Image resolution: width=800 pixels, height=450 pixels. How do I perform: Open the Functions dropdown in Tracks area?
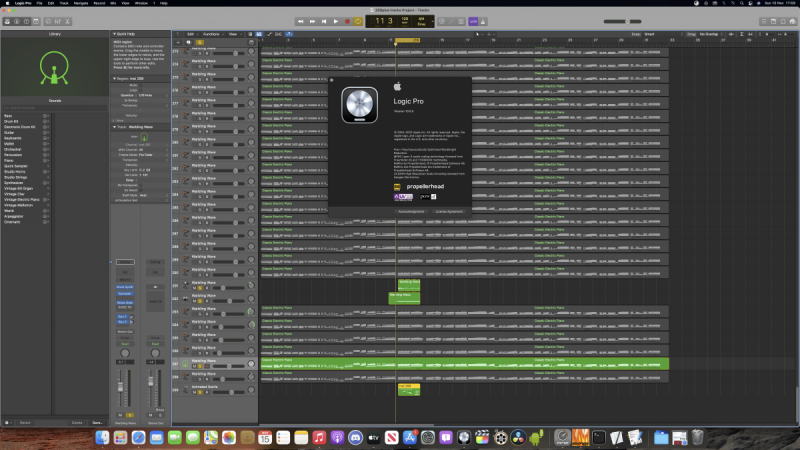212,33
